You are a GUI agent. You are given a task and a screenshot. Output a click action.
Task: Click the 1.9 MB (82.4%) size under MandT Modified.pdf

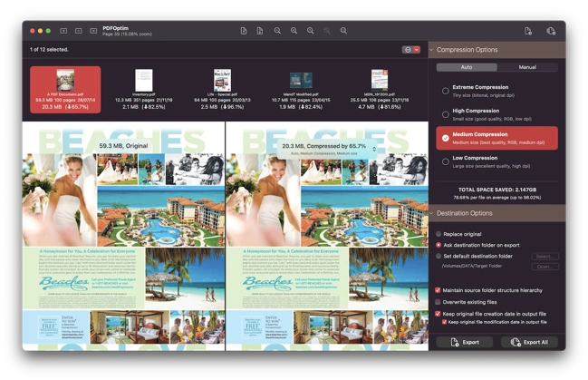tap(301, 107)
